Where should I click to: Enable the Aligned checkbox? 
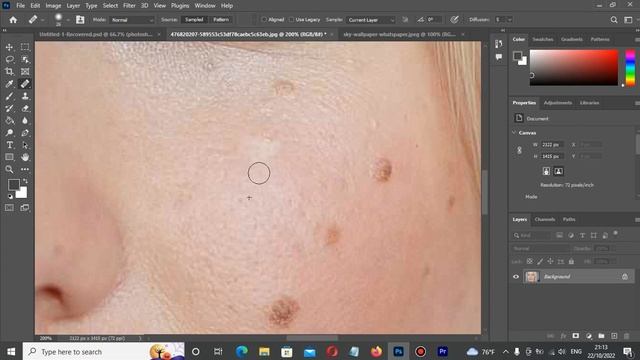(264, 20)
